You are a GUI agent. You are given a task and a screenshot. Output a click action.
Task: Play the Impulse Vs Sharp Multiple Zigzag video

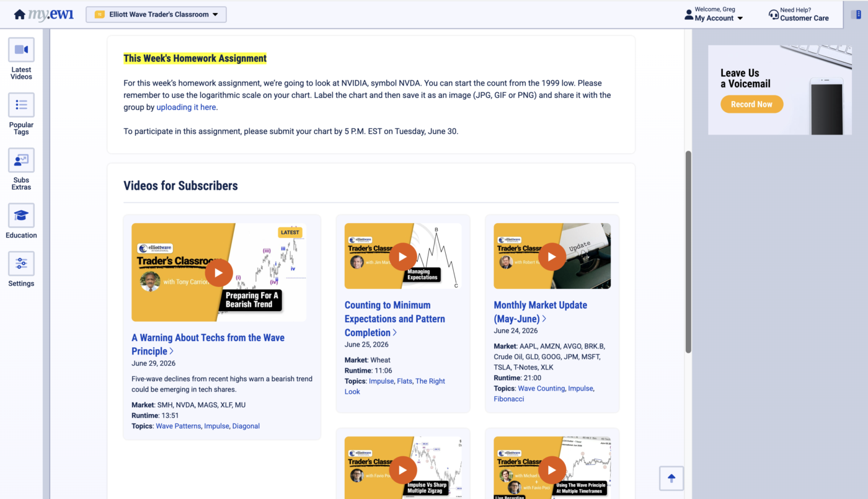tap(403, 470)
